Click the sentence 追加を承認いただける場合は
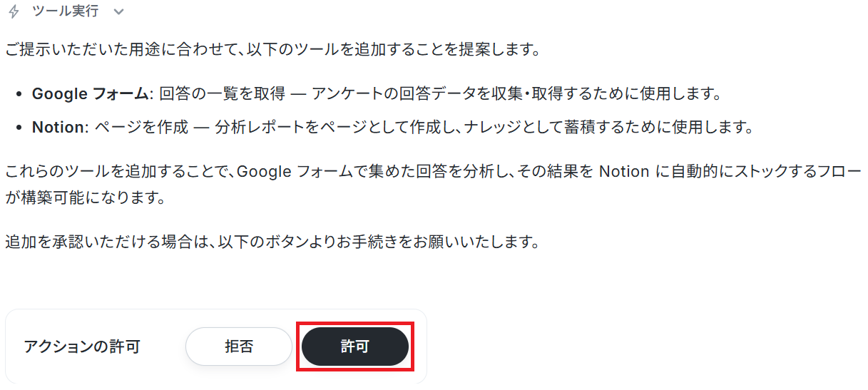 pyautogui.click(x=272, y=242)
